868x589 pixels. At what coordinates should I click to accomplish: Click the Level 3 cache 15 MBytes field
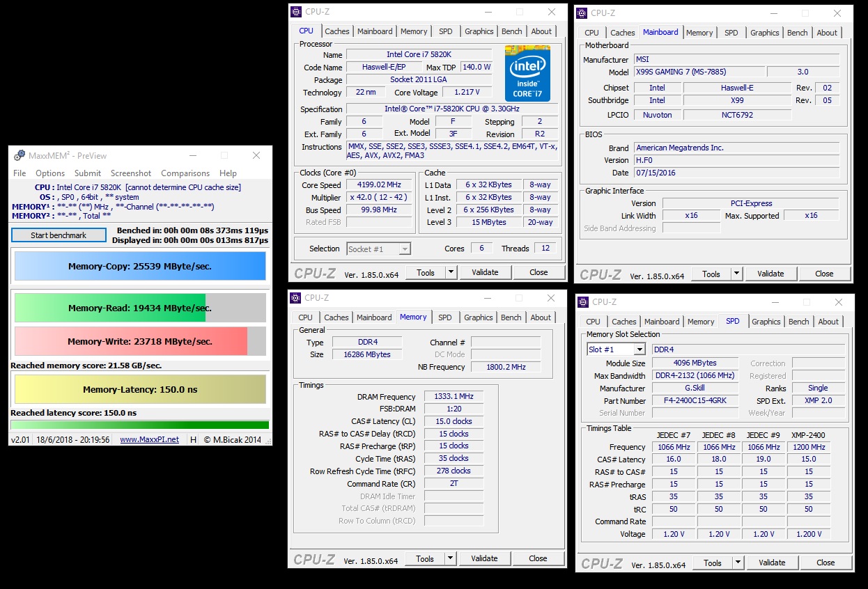[489, 223]
